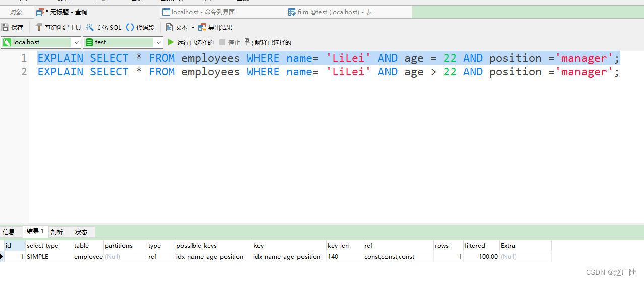This screenshot has height=281, width=644.
Task: Click Explain Selected (解释已选择的)
Action: [268, 42]
